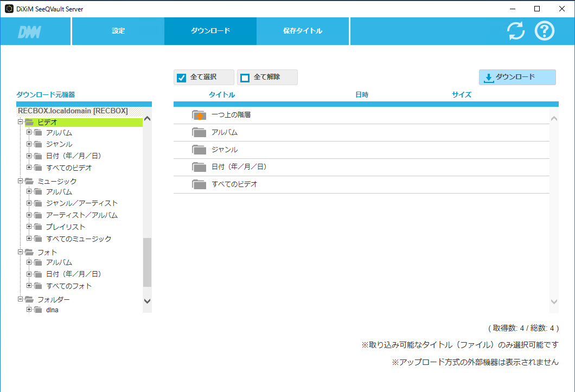The image size is (575, 392).
Task: Switch to the 設定 tab
Action: tap(118, 31)
